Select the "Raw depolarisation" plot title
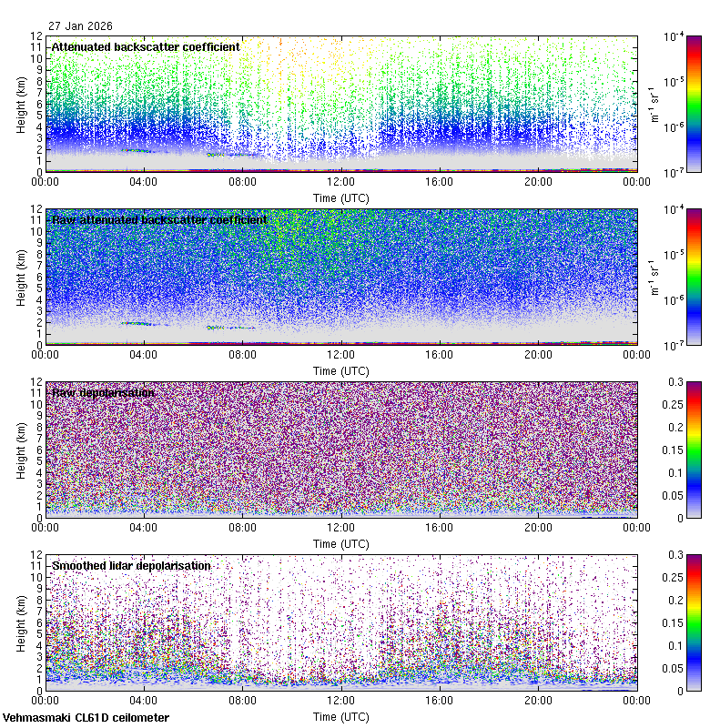The image size is (710, 728). click(x=103, y=393)
